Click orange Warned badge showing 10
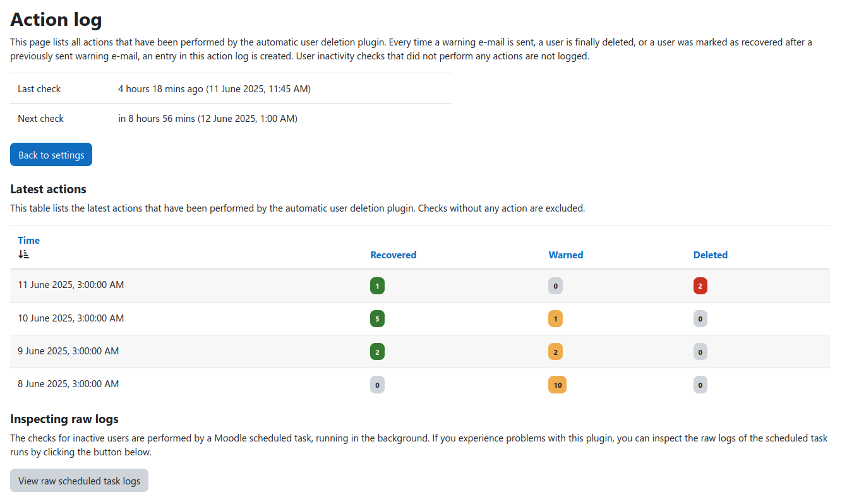This screenshot has width=847, height=504. click(x=557, y=385)
